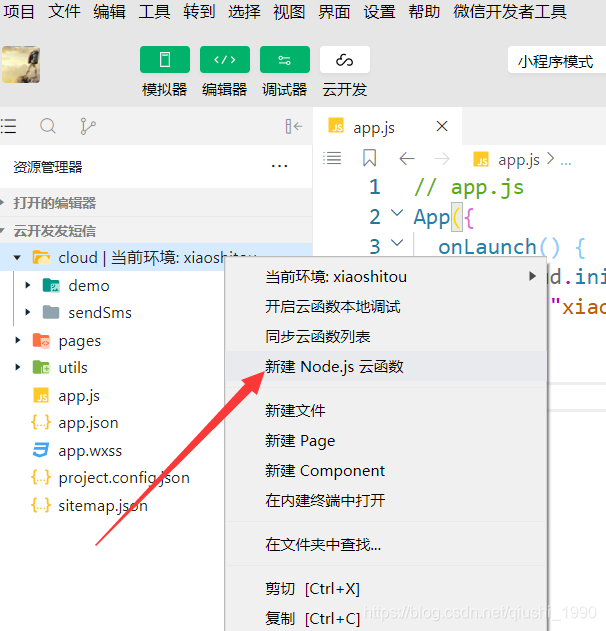Screen dimensions: 606x631
Task: Open the 转到 menu
Action: [199, 11]
